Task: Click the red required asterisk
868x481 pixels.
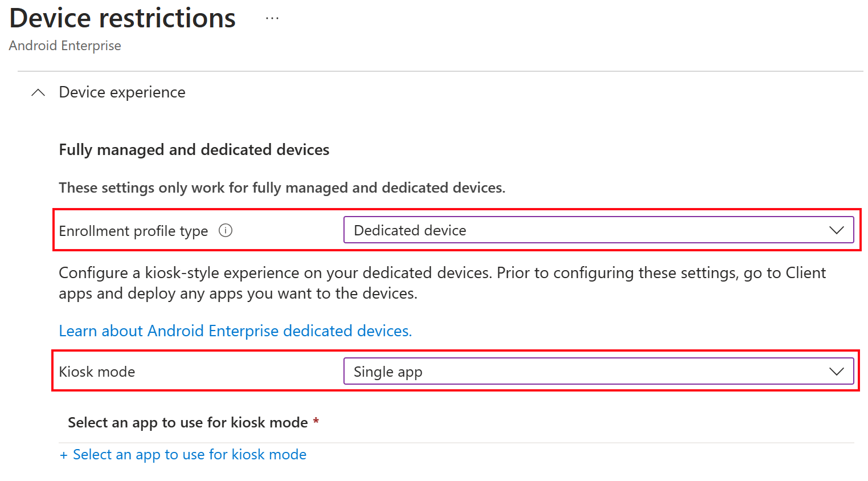Action: pyautogui.click(x=316, y=421)
